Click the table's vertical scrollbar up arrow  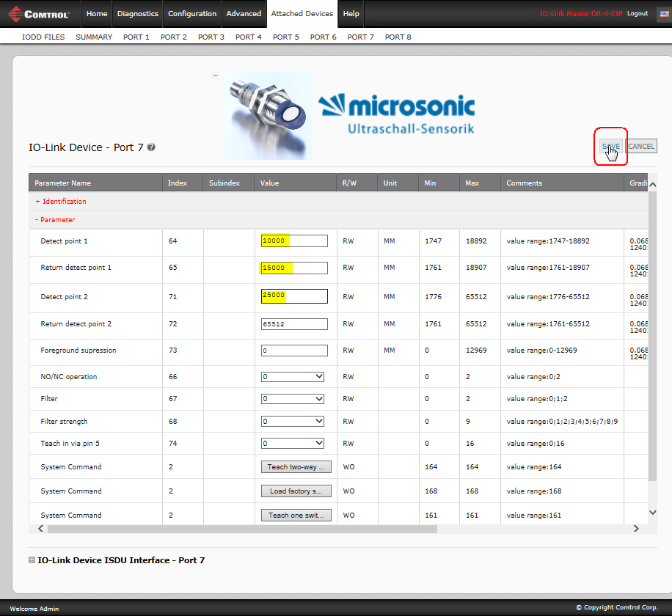click(653, 185)
